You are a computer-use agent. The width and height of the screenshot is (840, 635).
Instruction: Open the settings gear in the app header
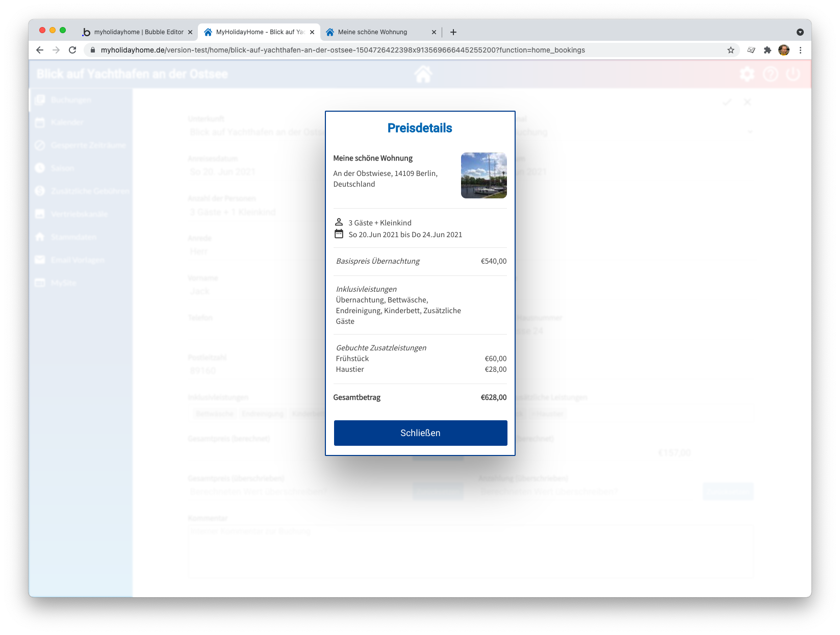tap(747, 74)
